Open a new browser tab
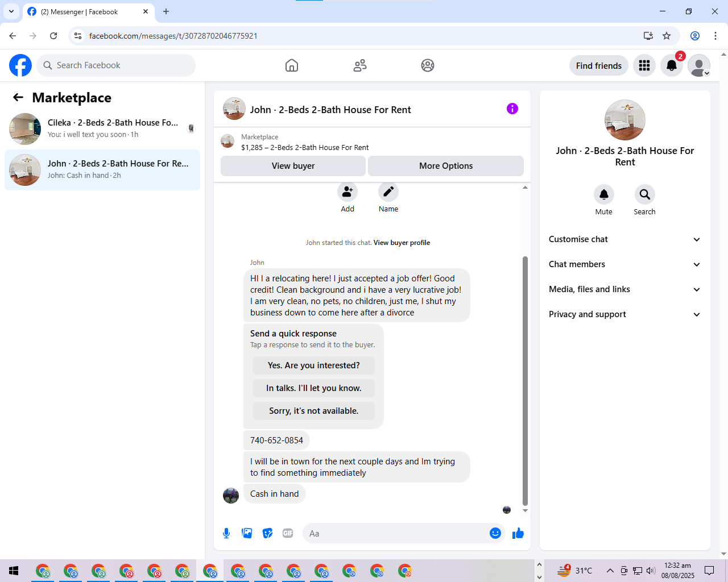 (166, 11)
